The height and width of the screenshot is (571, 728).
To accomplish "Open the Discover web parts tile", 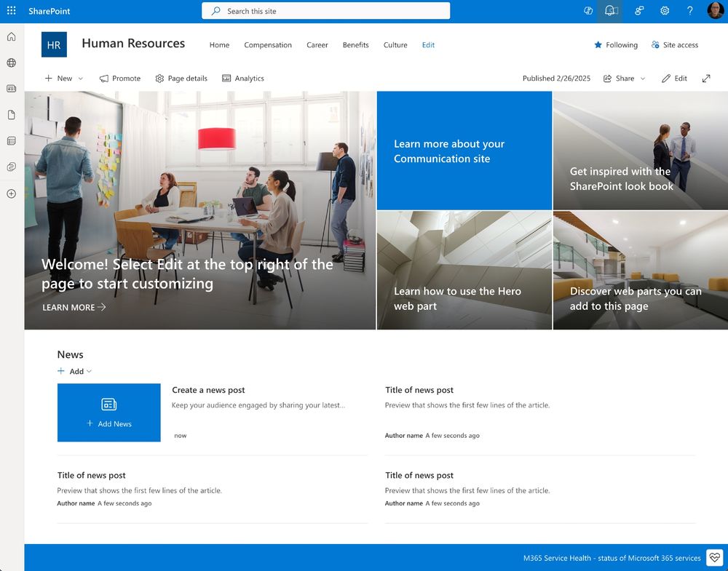I will coord(641,271).
